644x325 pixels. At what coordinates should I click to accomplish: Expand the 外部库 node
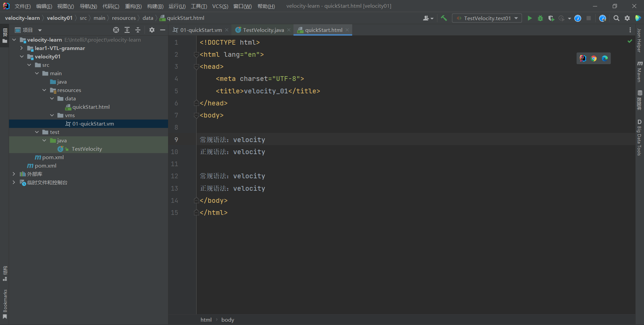pyautogui.click(x=14, y=174)
